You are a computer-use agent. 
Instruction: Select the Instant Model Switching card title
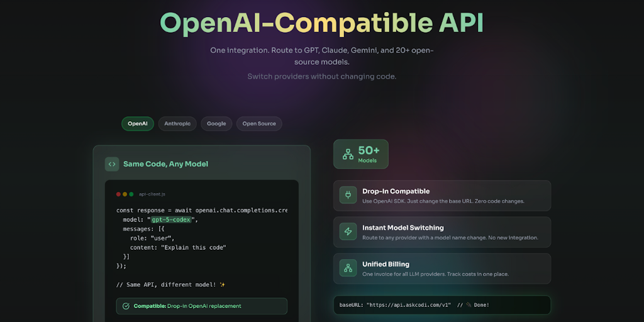point(403,228)
